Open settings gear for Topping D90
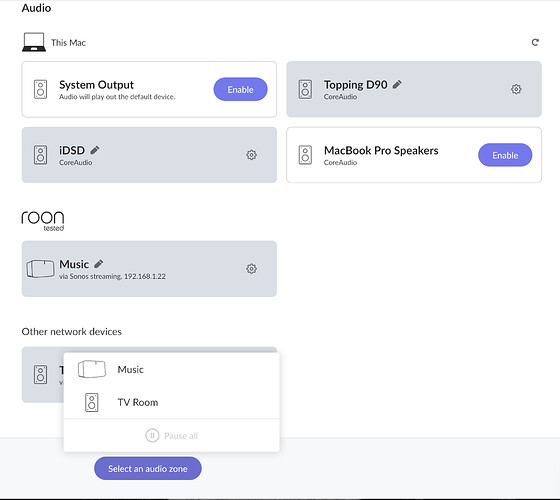This screenshot has width=560, height=500. [x=516, y=89]
